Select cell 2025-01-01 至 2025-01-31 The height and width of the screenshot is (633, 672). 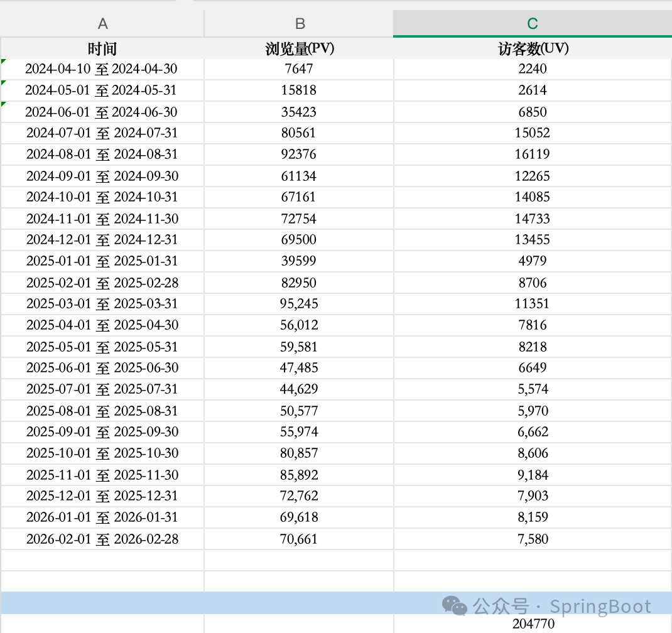(x=102, y=261)
